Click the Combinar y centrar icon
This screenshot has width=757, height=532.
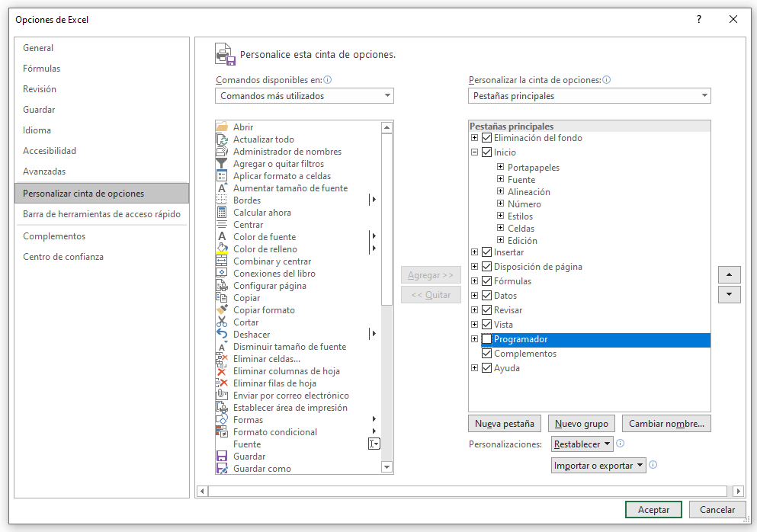(x=222, y=261)
